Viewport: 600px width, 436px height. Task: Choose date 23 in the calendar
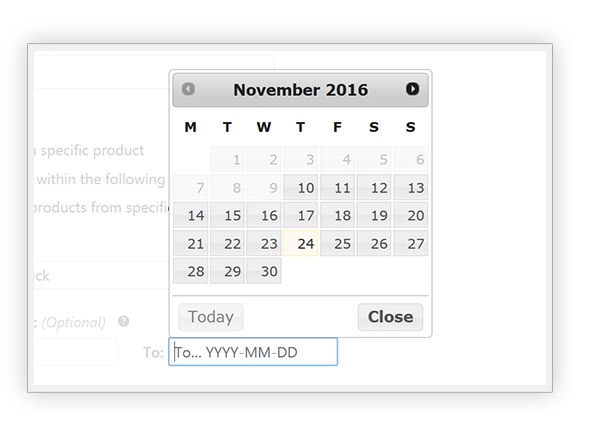click(x=264, y=243)
